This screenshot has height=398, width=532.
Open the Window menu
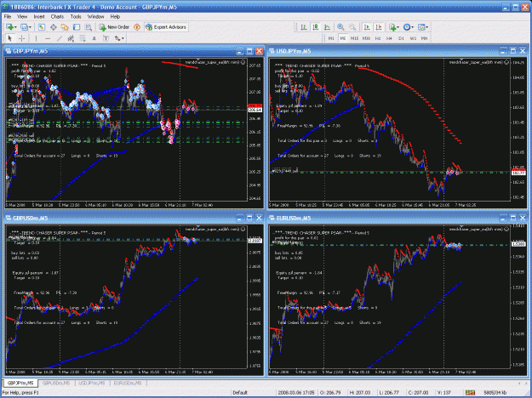click(x=95, y=16)
